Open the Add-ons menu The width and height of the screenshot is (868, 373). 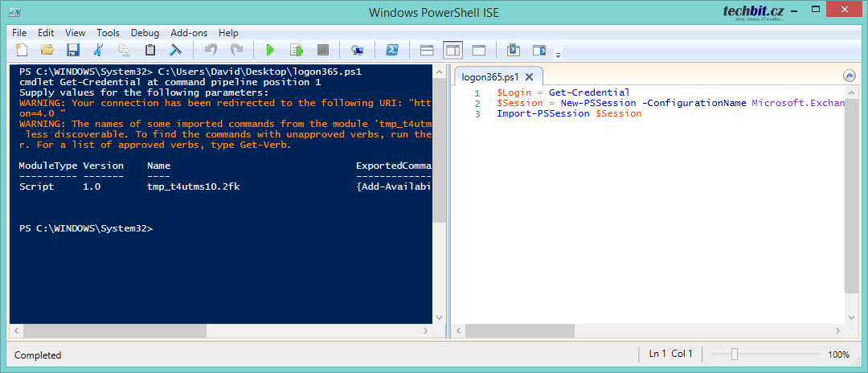pyautogui.click(x=188, y=33)
